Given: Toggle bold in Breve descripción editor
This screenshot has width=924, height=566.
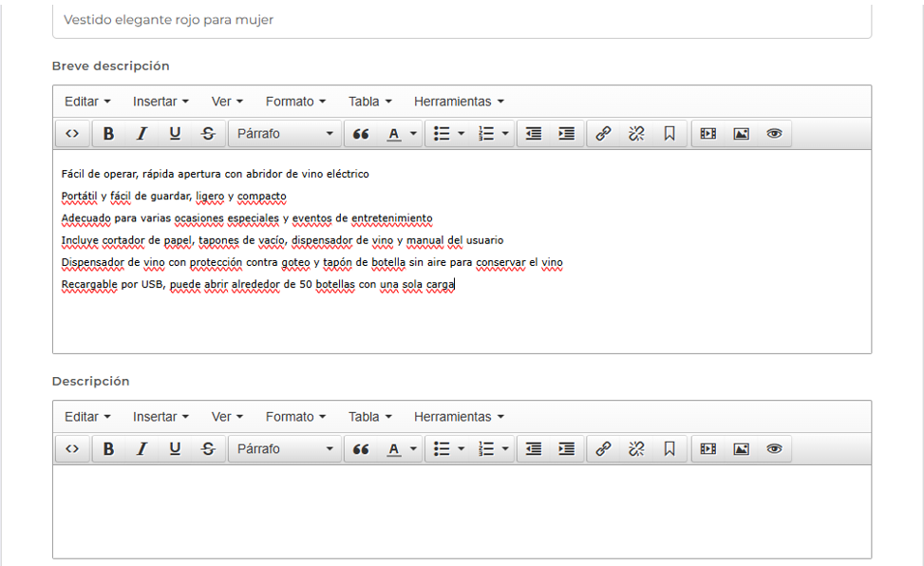Looking at the screenshot, I should (x=108, y=134).
